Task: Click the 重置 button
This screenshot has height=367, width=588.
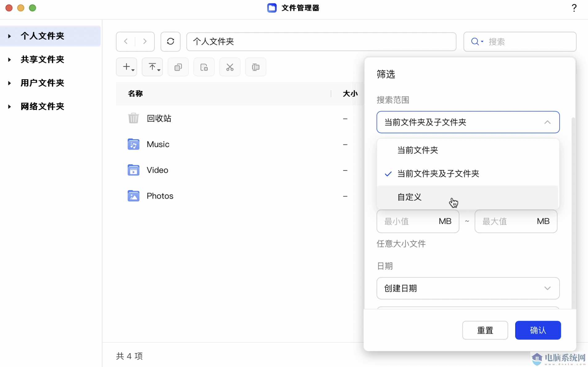Action: pyautogui.click(x=485, y=330)
